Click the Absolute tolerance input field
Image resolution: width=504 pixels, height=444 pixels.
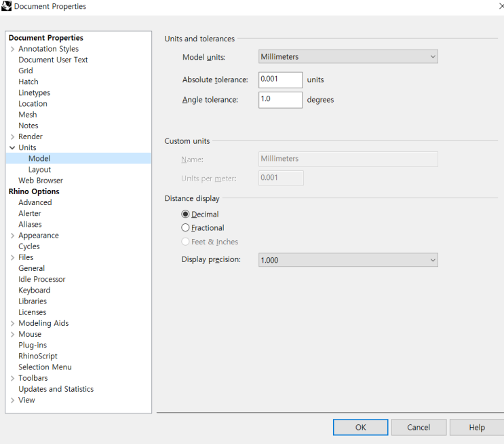tap(280, 80)
